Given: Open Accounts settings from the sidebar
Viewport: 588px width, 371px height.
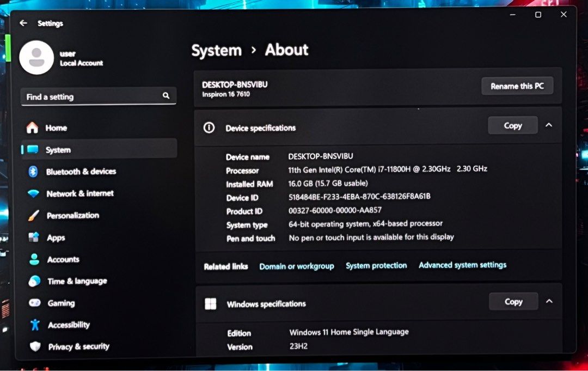Looking at the screenshot, I should pyautogui.click(x=63, y=259).
